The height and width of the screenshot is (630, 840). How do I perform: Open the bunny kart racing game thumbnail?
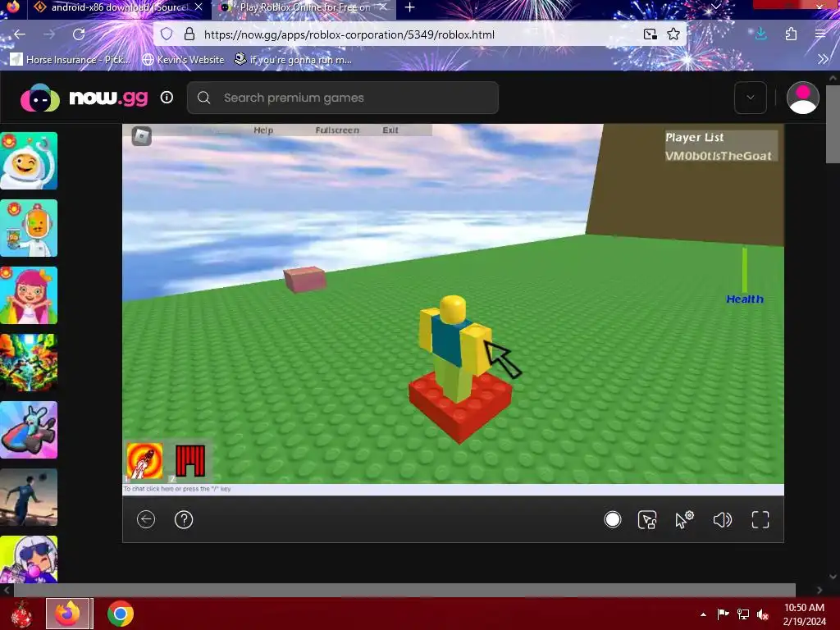tap(29, 430)
